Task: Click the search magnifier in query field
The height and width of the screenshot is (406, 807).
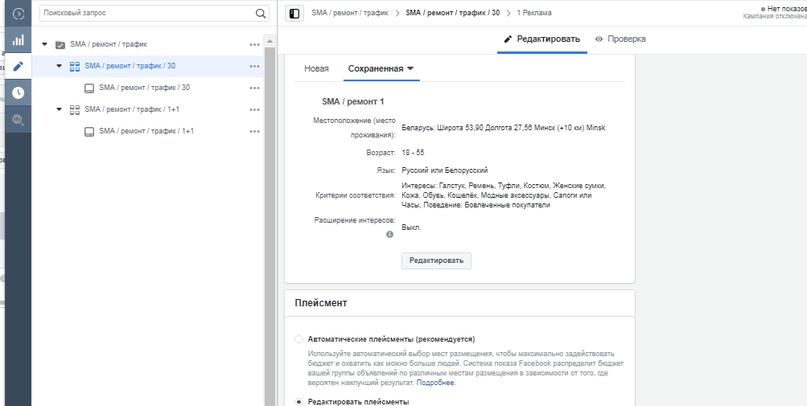Action: (260, 13)
